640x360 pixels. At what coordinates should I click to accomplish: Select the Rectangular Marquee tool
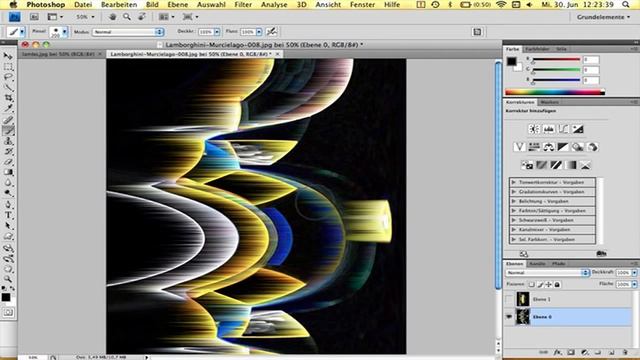[8, 66]
